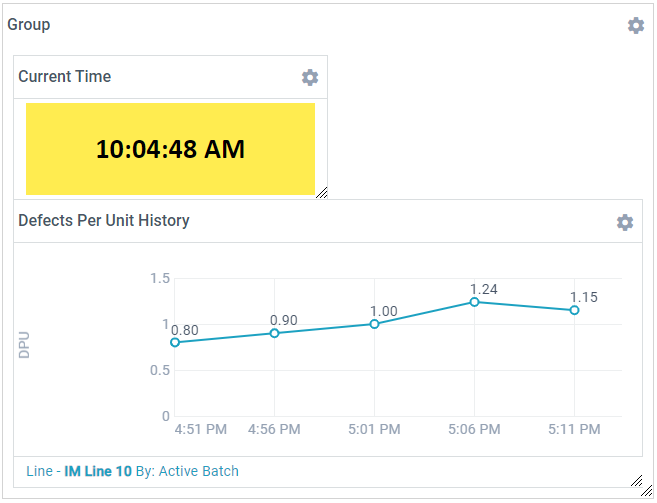Screen dimensions: 657x503
Task: Click the DPU y-axis label
Action: (x=24, y=345)
